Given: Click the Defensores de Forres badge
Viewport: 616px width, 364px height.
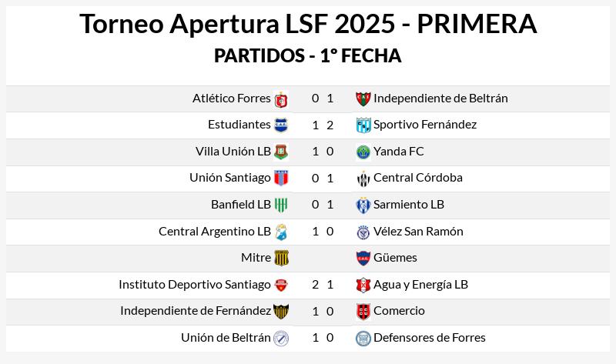Looking at the screenshot, I should [x=363, y=338].
